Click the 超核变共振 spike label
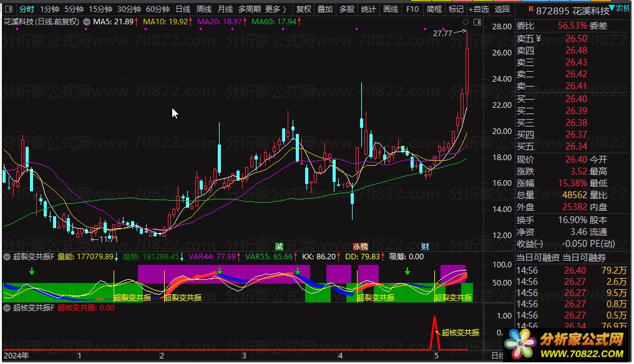634x364 pixels. point(460,332)
